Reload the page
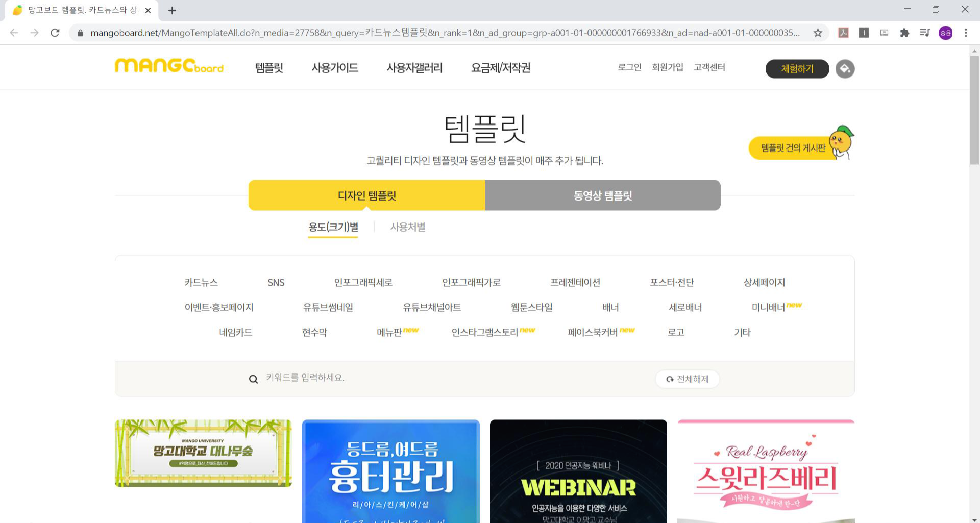Viewport: 980px width, 523px height. (x=55, y=33)
